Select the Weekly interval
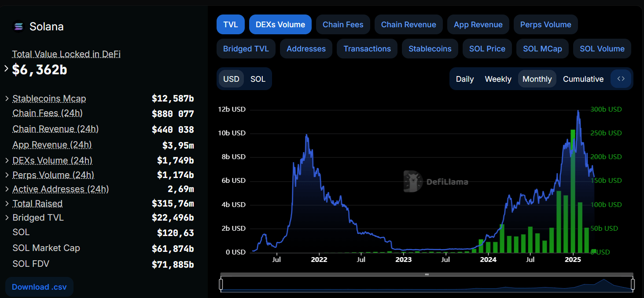644x298 pixels. tap(498, 79)
